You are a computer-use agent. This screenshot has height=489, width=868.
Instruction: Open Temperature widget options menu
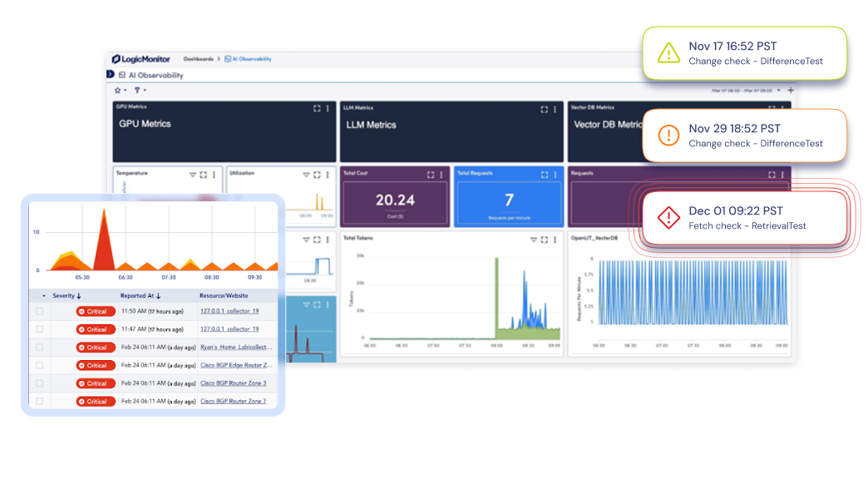pos(215,175)
